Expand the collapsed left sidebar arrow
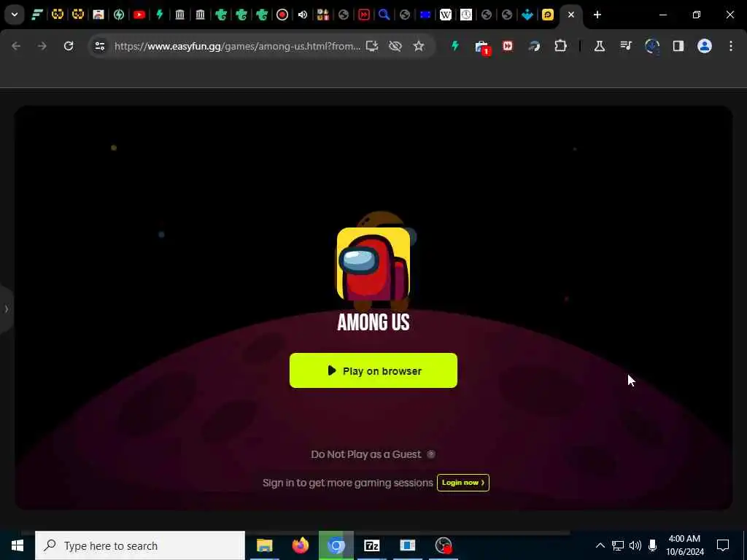The height and width of the screenshot is (560, 747). [6, 309]
